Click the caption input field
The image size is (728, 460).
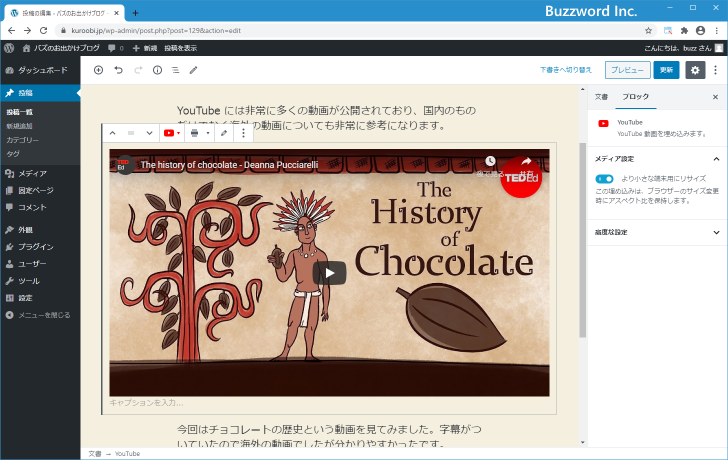tap(329, 403)
